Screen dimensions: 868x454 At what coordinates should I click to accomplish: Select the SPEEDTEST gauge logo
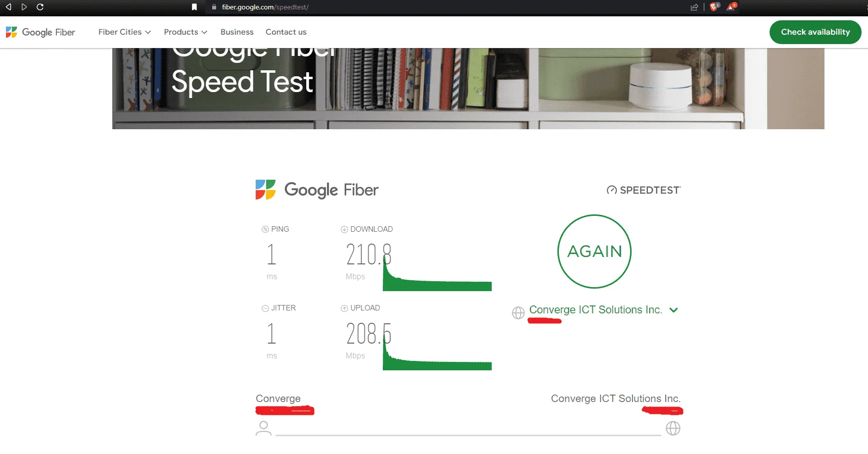pos(643,190)
